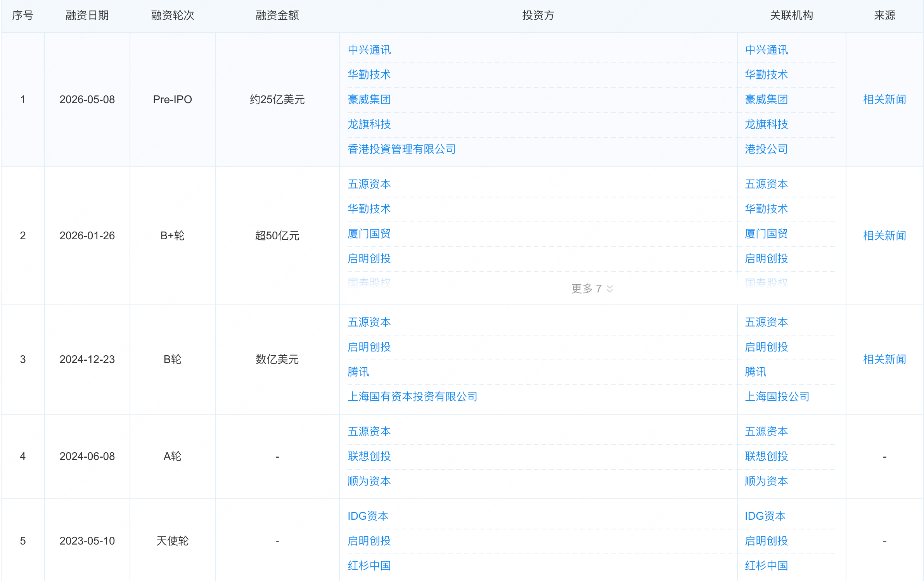Viewport: 924px width, 581px height.
Task: Select the 约25亿美元 amount cell
Action: click(x=277, y=100)
